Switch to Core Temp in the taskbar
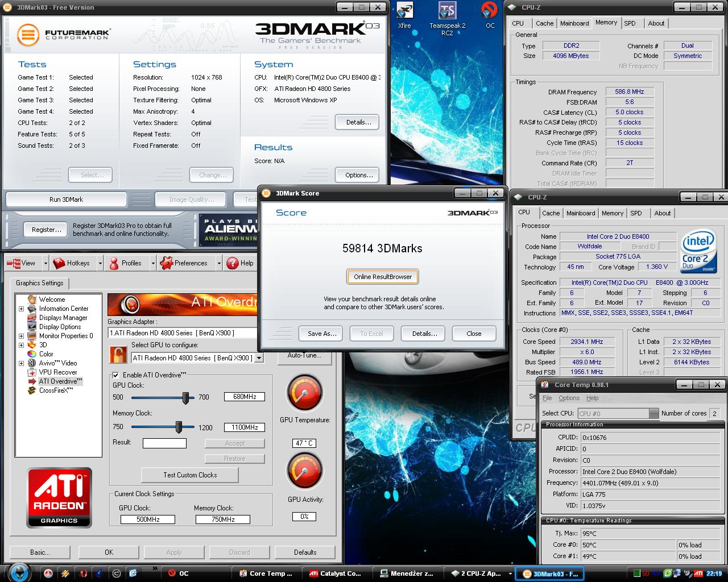Screen dimensions: 728x582 coord(267,573)
